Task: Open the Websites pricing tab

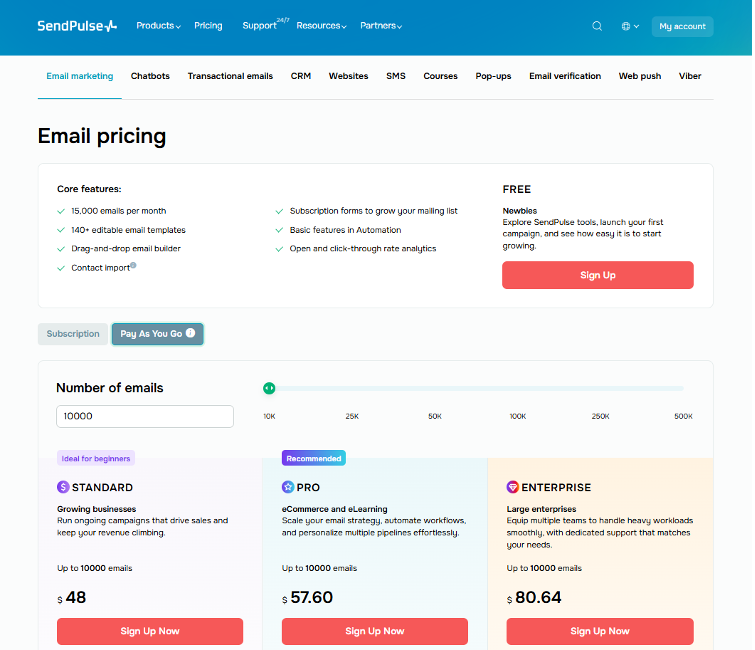Action: click(349, 76)
